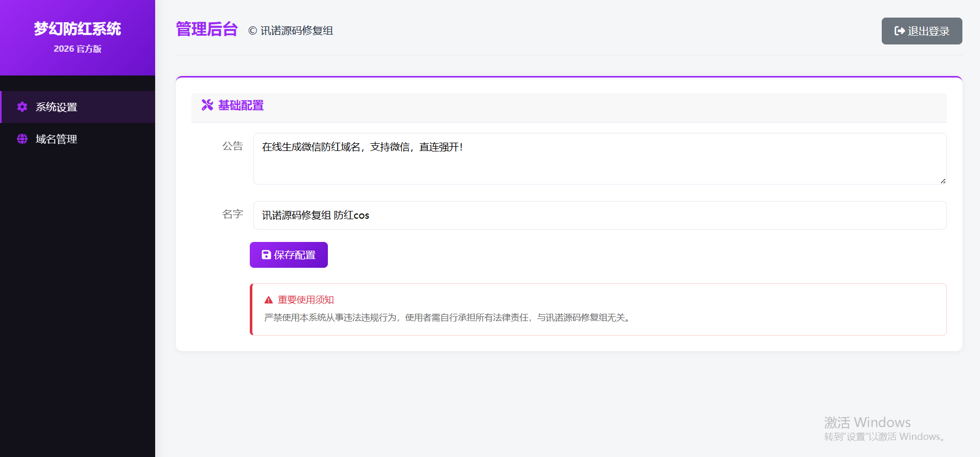Select the 基础配置 section header text
This screenshot has width=980, height=457.
[241, 105]
